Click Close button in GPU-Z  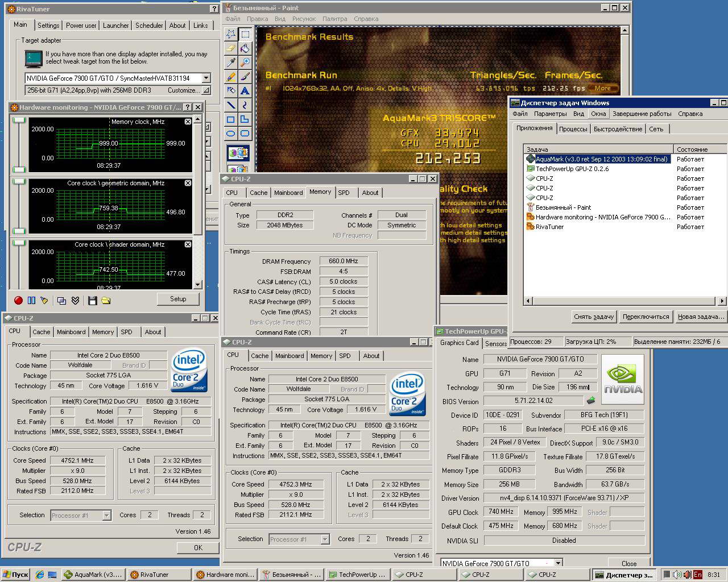point(629,564)
